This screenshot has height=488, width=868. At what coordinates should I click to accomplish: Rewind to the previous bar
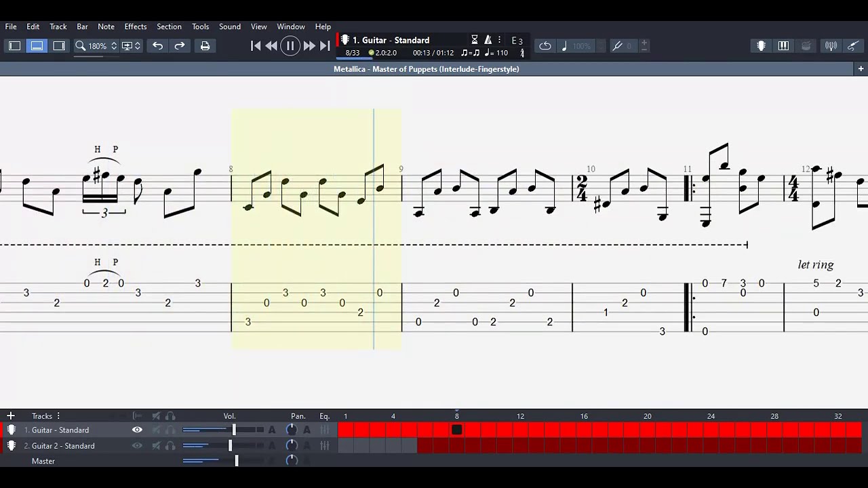[271, 46]
